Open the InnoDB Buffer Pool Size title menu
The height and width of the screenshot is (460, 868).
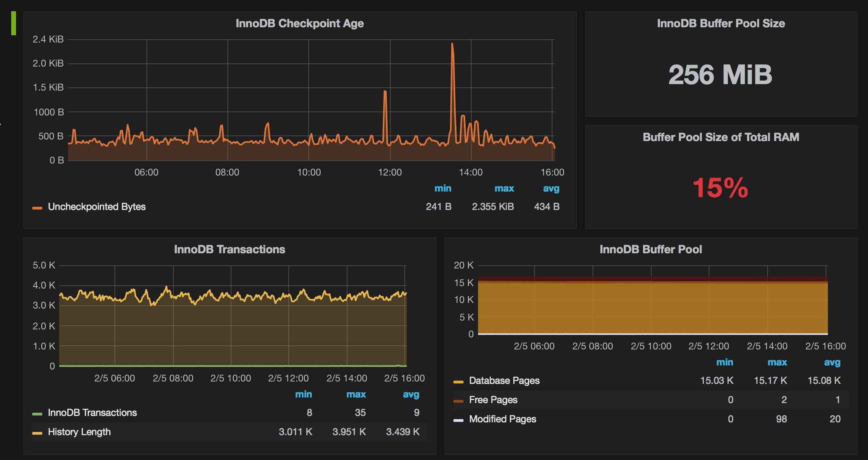point(721,24)
